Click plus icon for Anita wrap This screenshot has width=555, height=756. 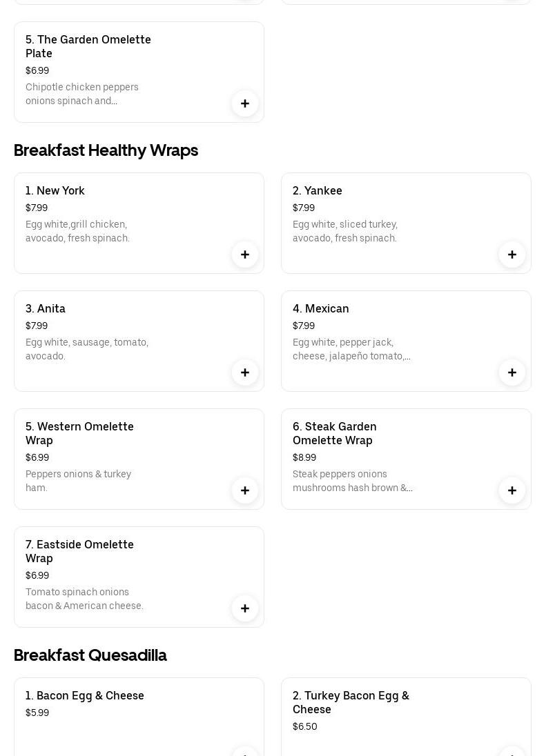point(245,372)
